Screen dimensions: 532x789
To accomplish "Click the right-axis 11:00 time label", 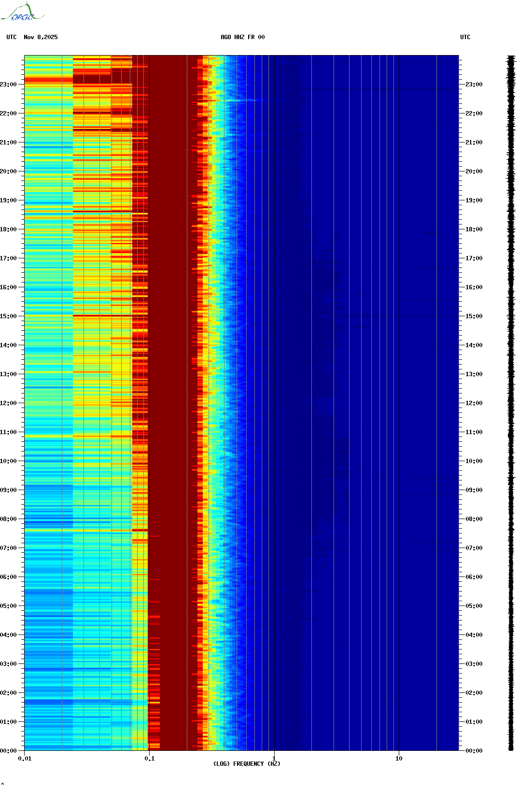I will tap(474, 432).
